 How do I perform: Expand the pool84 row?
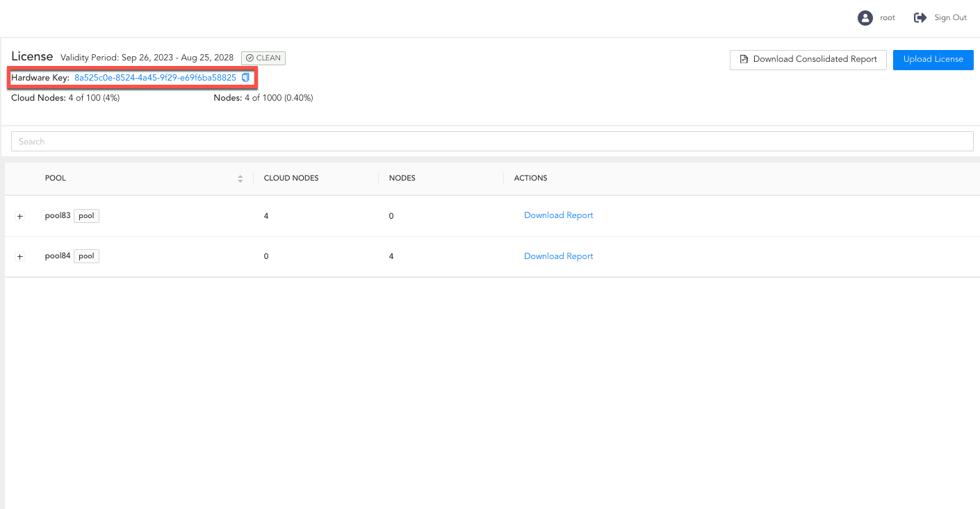pos(19,257)
